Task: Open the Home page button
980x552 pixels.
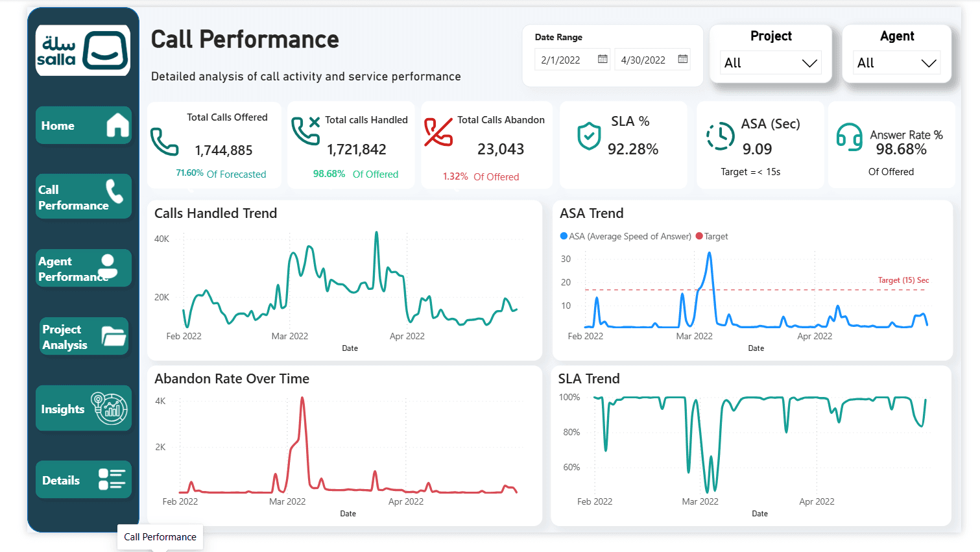Action: click(84, 125)
